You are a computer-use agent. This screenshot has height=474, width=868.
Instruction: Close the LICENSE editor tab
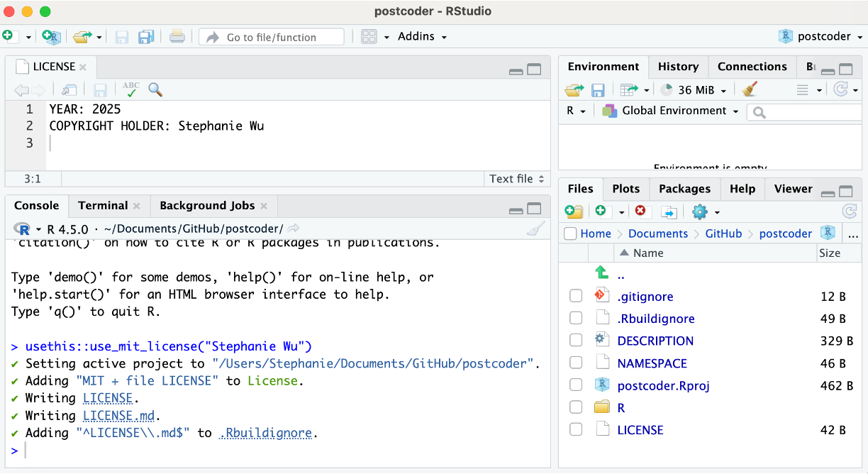click(83, 67)
